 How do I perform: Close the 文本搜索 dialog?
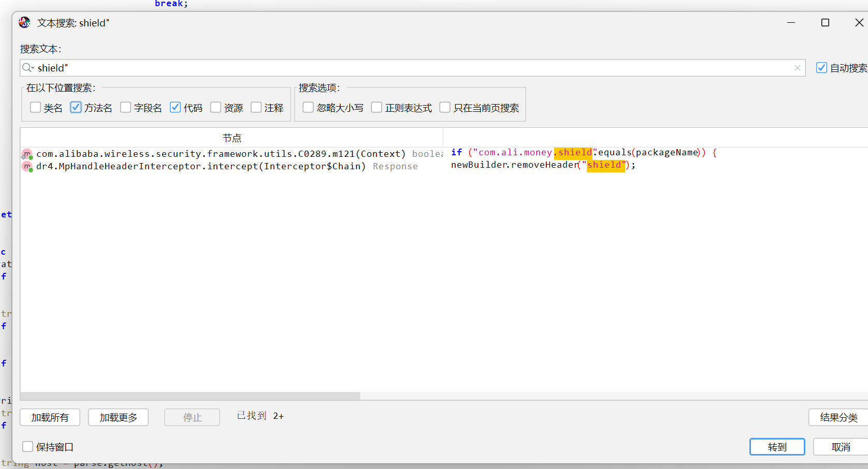coord(859,23)
